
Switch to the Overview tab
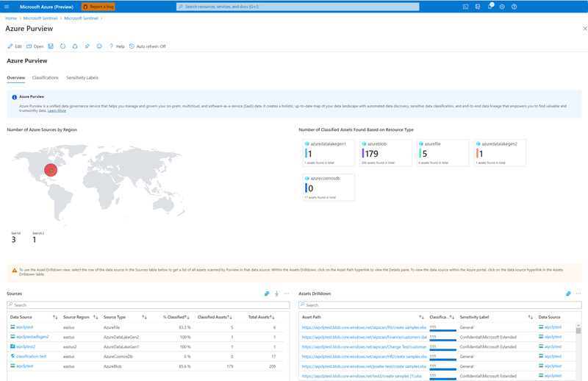[15, 78]
